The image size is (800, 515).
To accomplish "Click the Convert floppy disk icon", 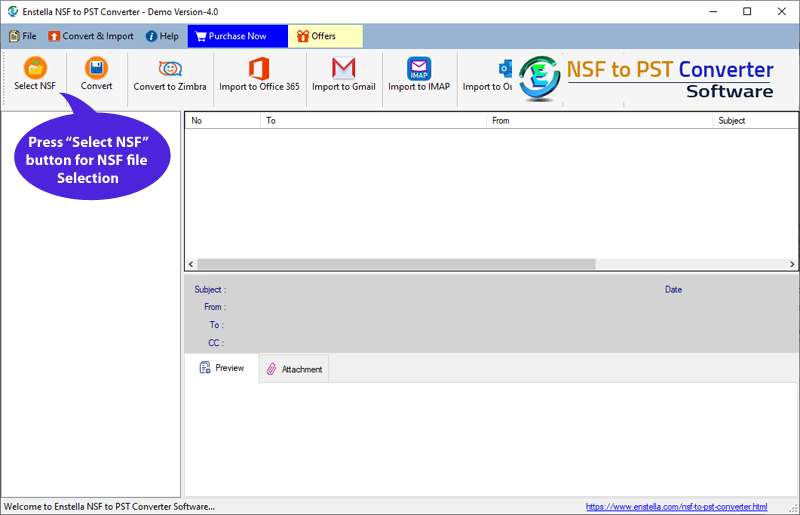I will [96, 68].
